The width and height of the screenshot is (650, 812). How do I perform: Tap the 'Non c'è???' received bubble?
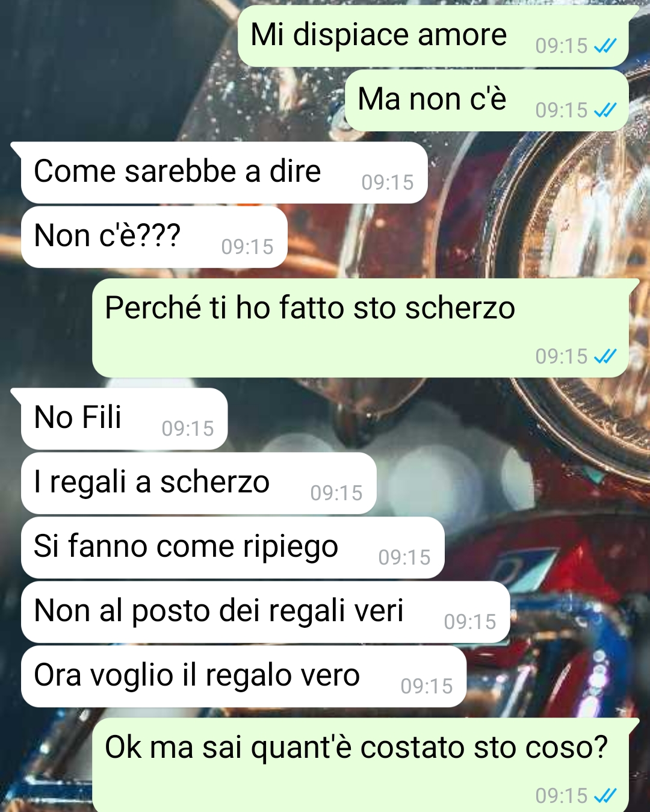pyautogui.click(x=154, y=237)
